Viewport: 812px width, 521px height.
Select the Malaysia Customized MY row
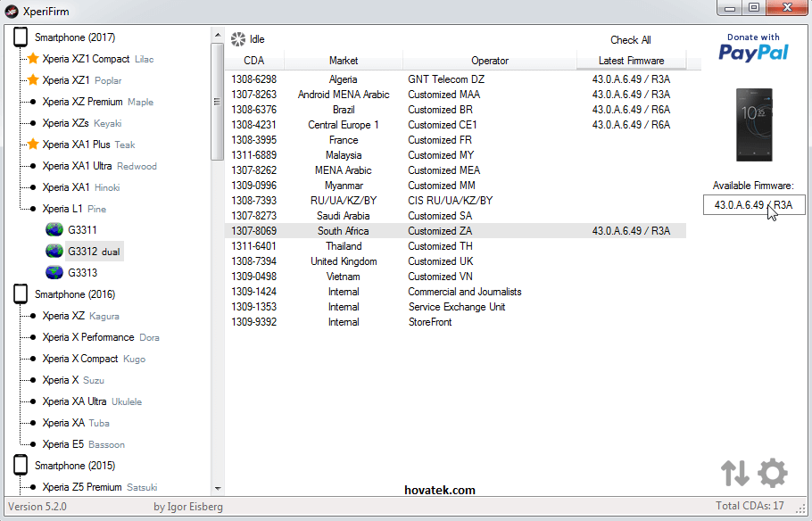[456, 155]
